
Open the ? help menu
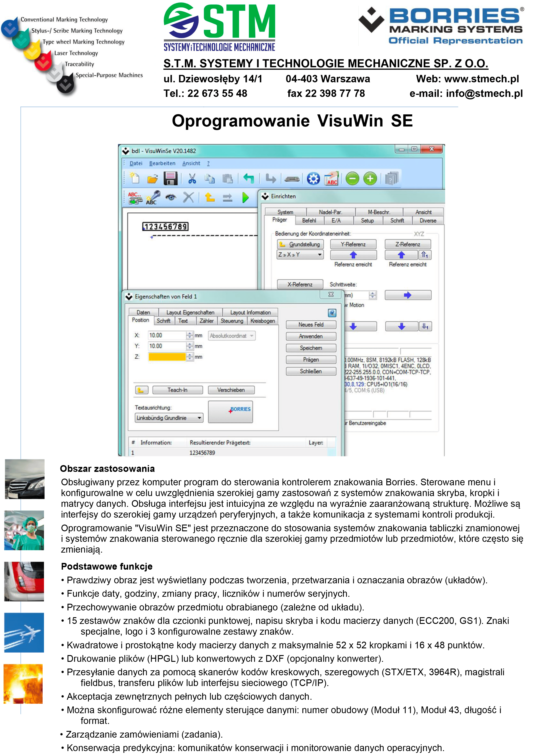(208, 163)
